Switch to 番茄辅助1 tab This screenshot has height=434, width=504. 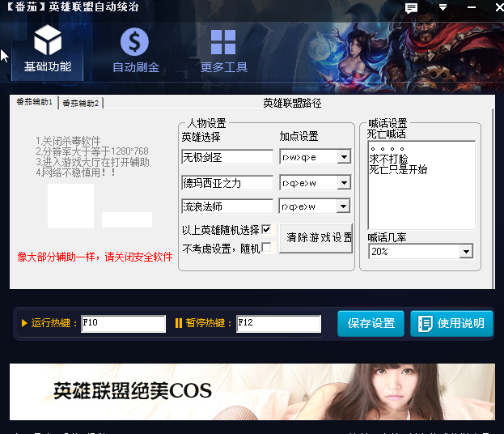pyautogui.click(x=34, y=102)
